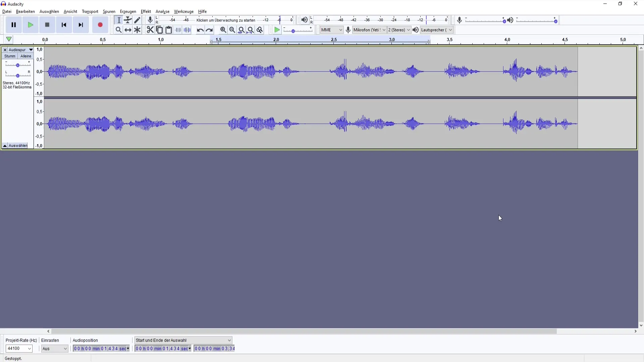Click the Stop transport button
Screen dimensions: 644x362
point(47,25)
